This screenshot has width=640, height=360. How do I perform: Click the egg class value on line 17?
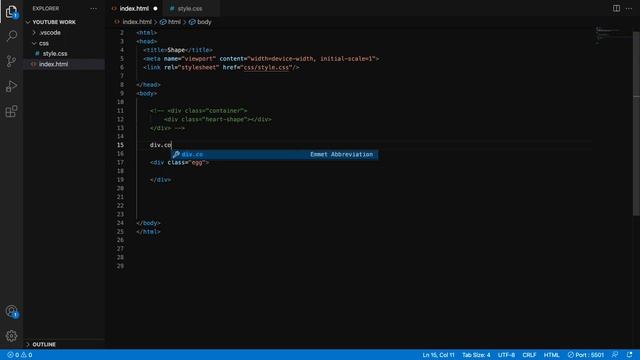197,162
